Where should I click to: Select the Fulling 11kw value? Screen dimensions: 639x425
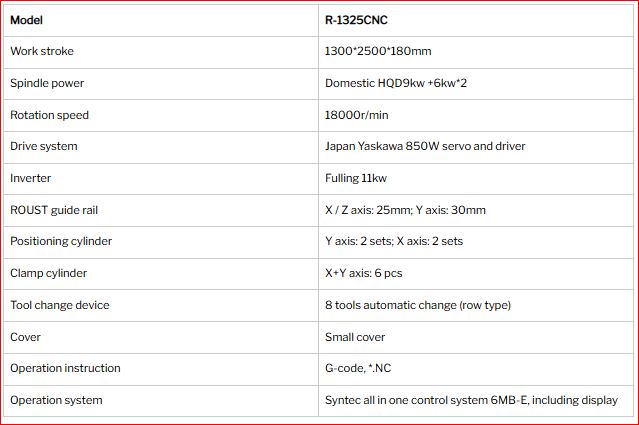(356, 178)
